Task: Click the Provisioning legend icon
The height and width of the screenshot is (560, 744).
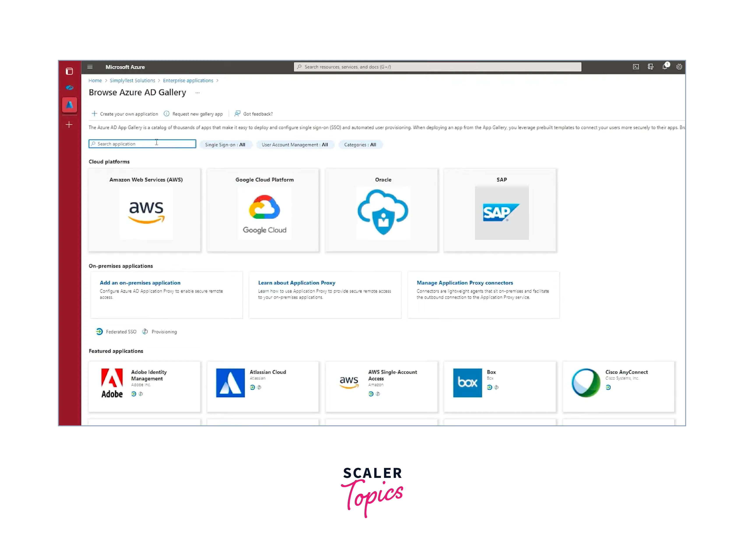Action: (145, 332)
